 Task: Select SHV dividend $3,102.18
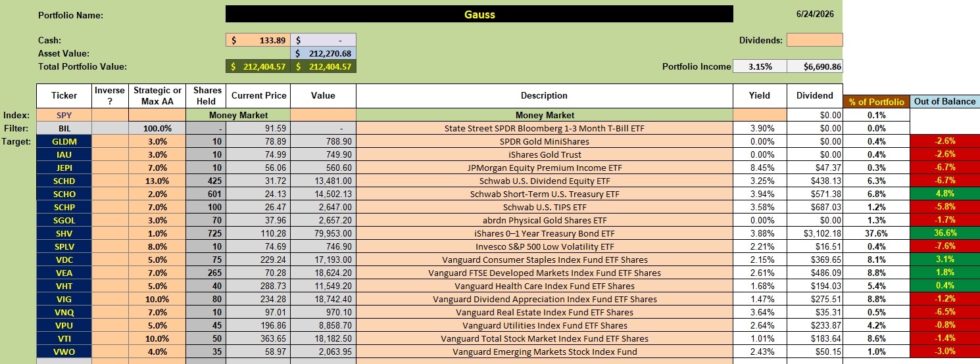pos(815,233)
